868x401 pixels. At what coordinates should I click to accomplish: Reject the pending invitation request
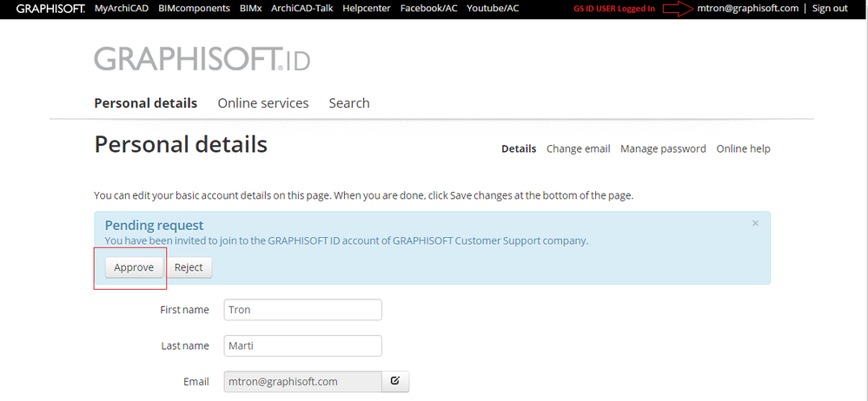[x=189, y=267]
